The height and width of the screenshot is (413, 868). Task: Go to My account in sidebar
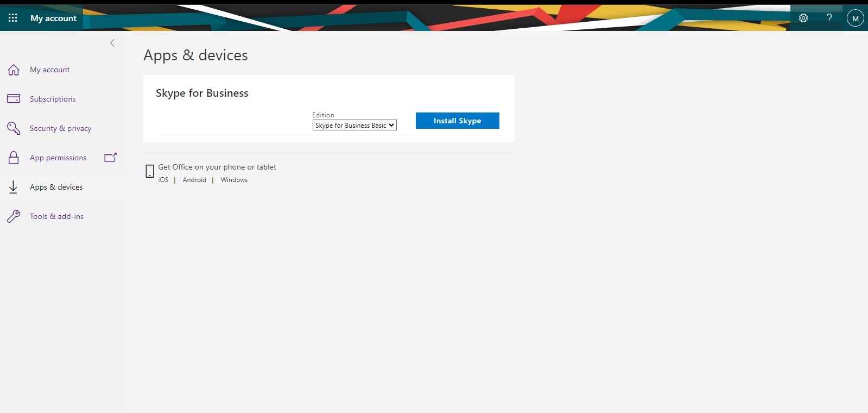pyautogui.click(x=49, y=70)
